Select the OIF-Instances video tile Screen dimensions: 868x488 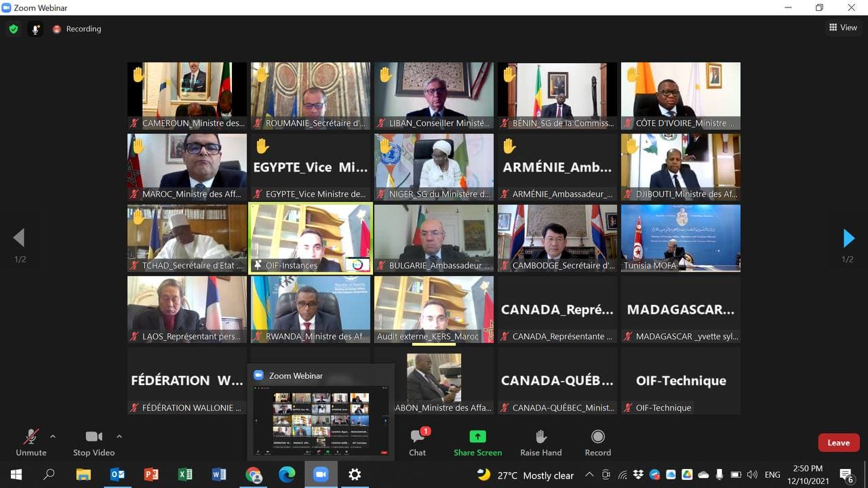[x=311, y=238]
